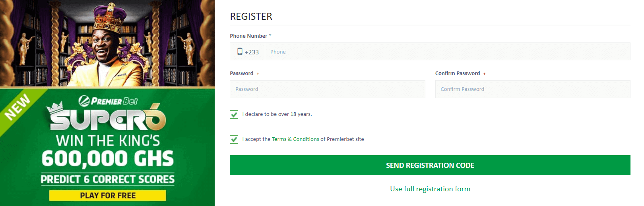
Task: Uncheck the over 18 years declaration checkbox
Action: click(234, 115)
